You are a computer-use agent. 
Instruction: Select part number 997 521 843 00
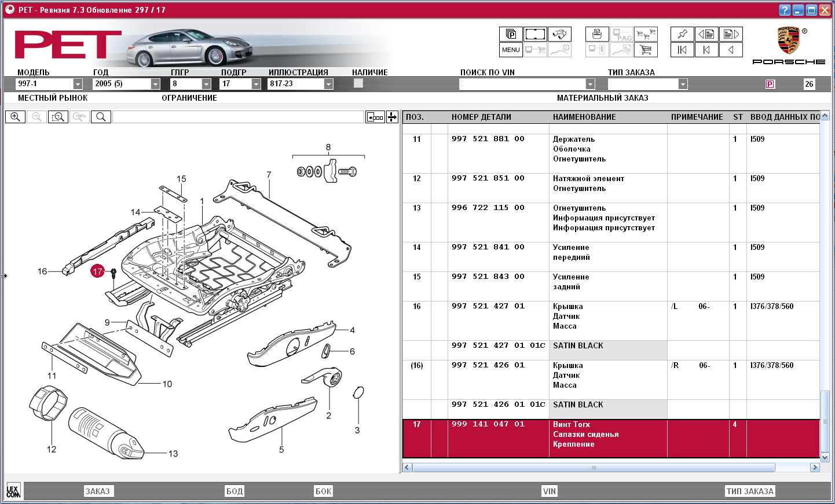pos(488,277)
